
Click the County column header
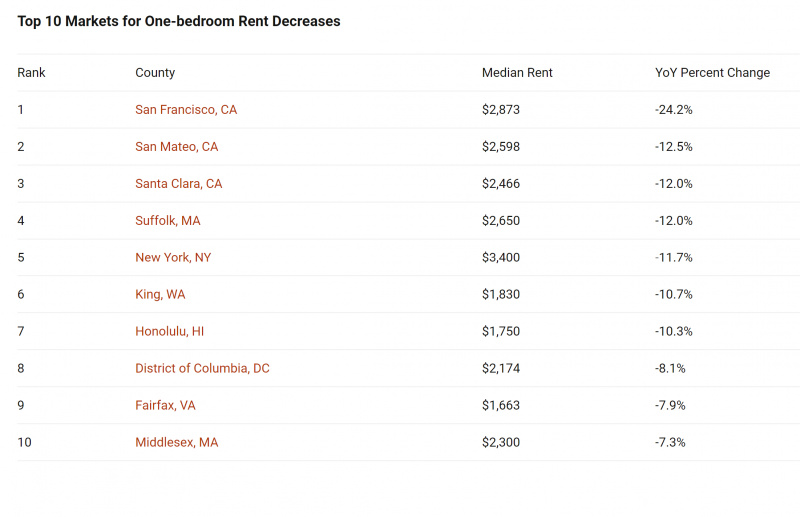coord(155,73)
